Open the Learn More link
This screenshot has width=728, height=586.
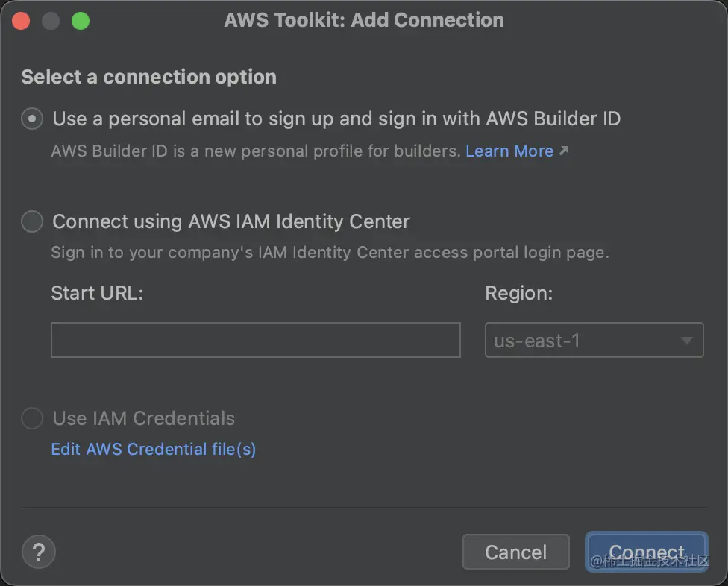tap(509, 151)
